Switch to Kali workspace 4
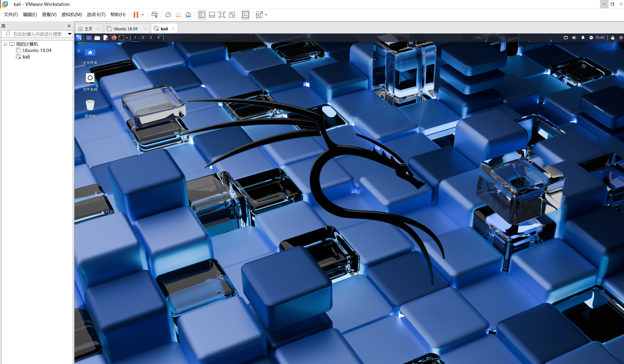The image size is (624, 364). [158, 38]
